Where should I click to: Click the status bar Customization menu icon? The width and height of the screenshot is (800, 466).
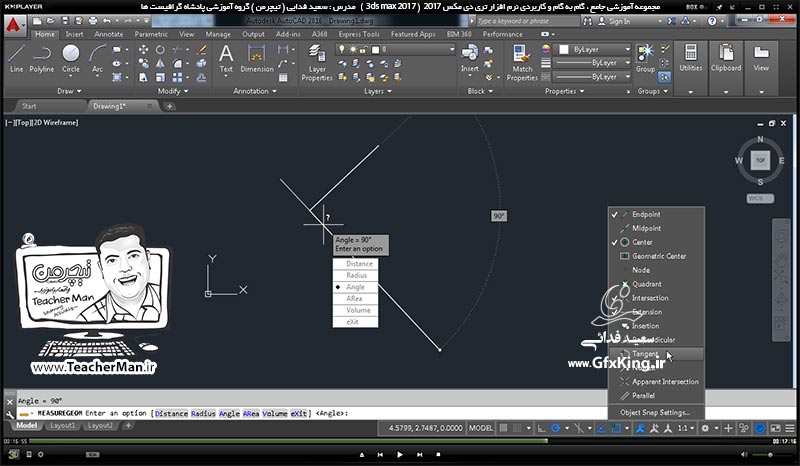tap(790, 428)
